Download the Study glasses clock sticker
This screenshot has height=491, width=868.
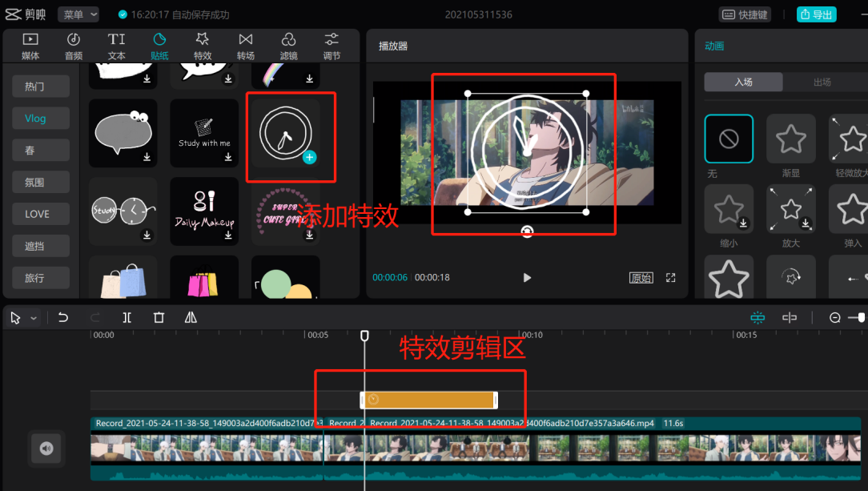click(x=147, y=235)
